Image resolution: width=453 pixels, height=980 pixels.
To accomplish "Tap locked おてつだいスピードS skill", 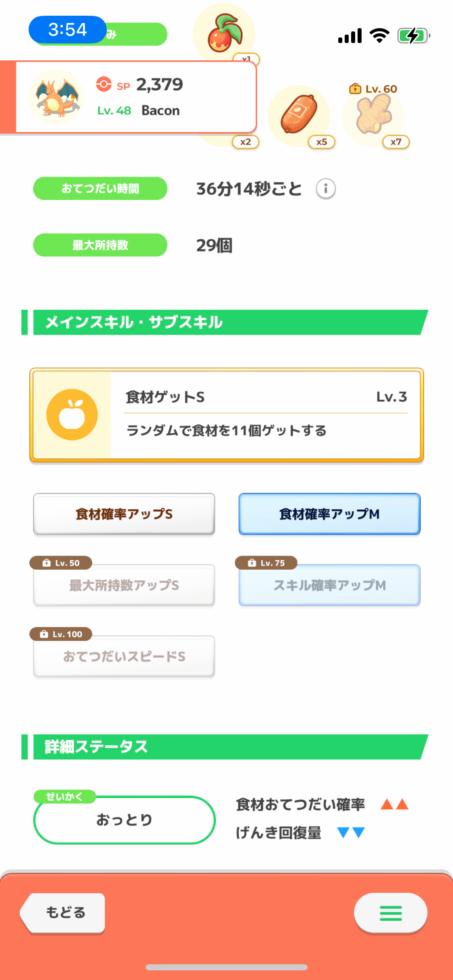I will tap(124, 657).
